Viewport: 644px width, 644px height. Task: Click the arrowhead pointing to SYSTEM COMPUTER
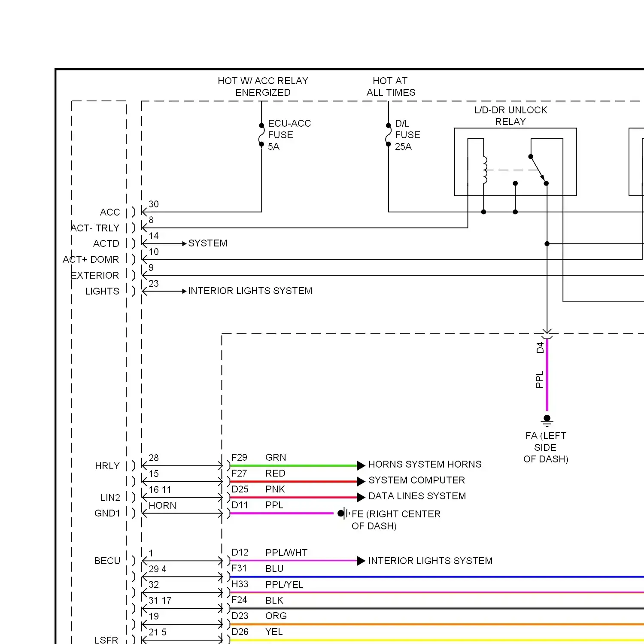click(361, 481)
